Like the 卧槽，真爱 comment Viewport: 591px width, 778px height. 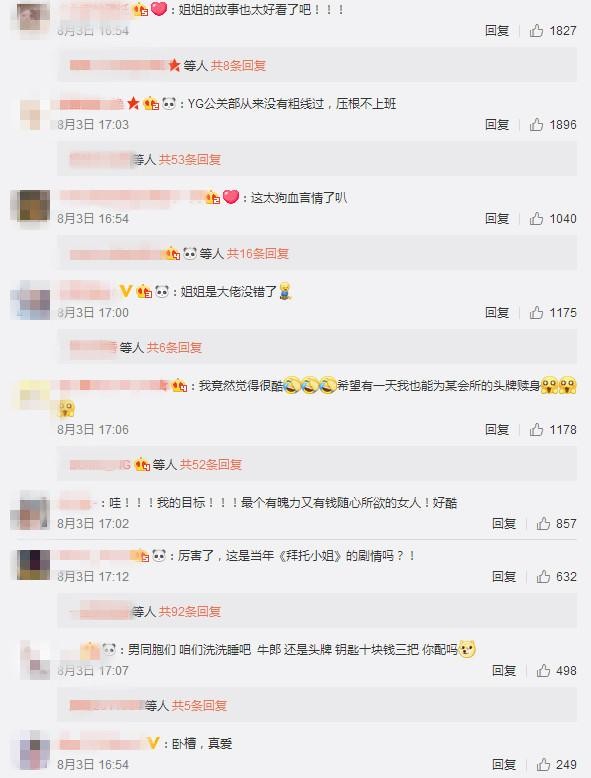[543, 765]
